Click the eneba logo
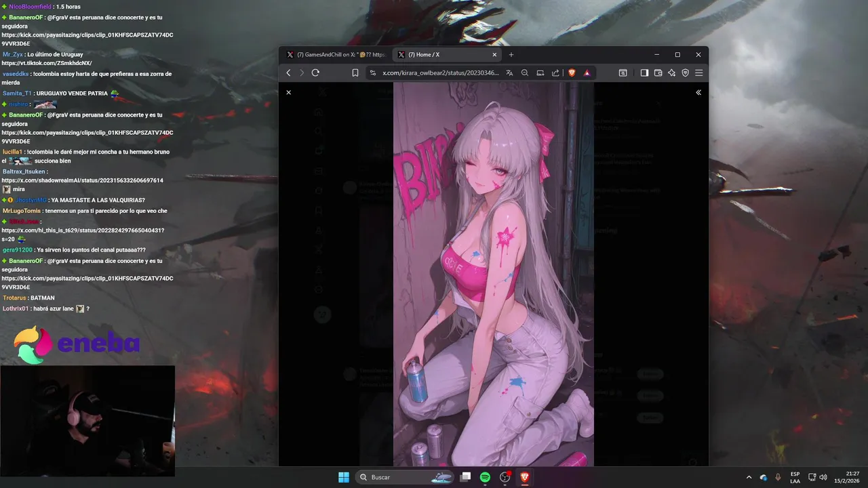This screenshot has height=488, width=868. click(x=77, y=344)
